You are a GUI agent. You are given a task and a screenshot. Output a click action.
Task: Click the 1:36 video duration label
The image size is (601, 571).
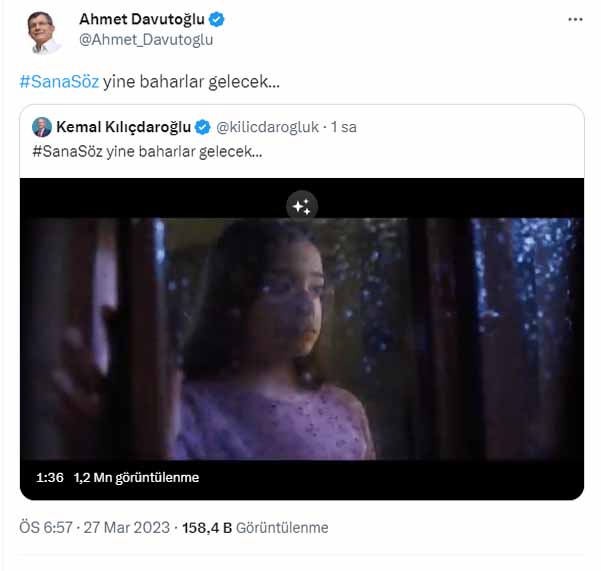49,478
